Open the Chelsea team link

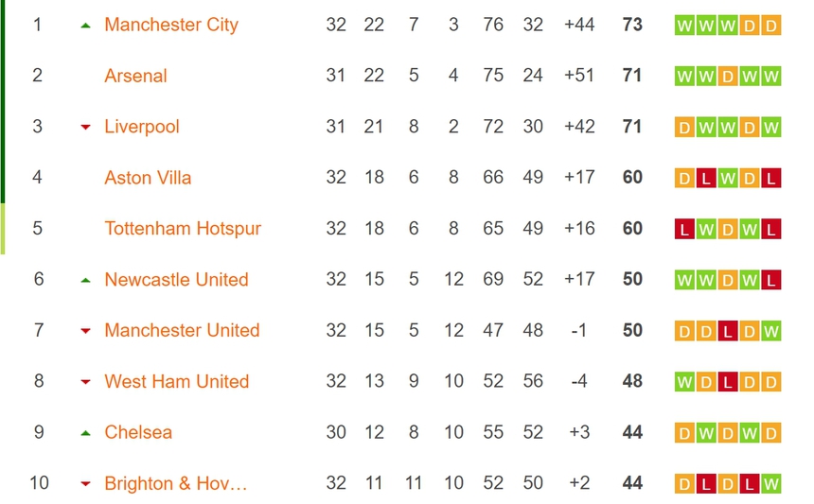point(138,432)
